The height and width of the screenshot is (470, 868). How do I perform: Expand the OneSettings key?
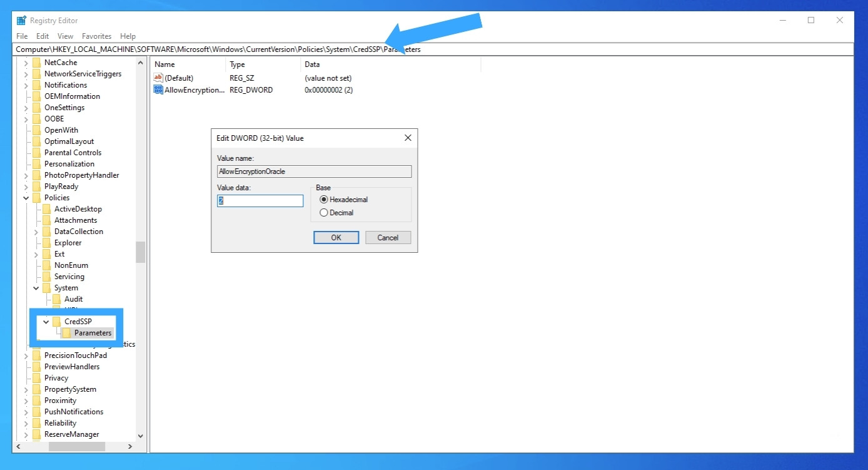(26, 108)
